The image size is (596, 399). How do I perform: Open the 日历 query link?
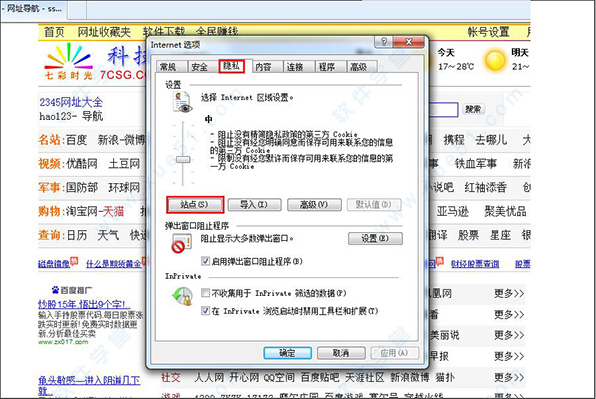77,235
